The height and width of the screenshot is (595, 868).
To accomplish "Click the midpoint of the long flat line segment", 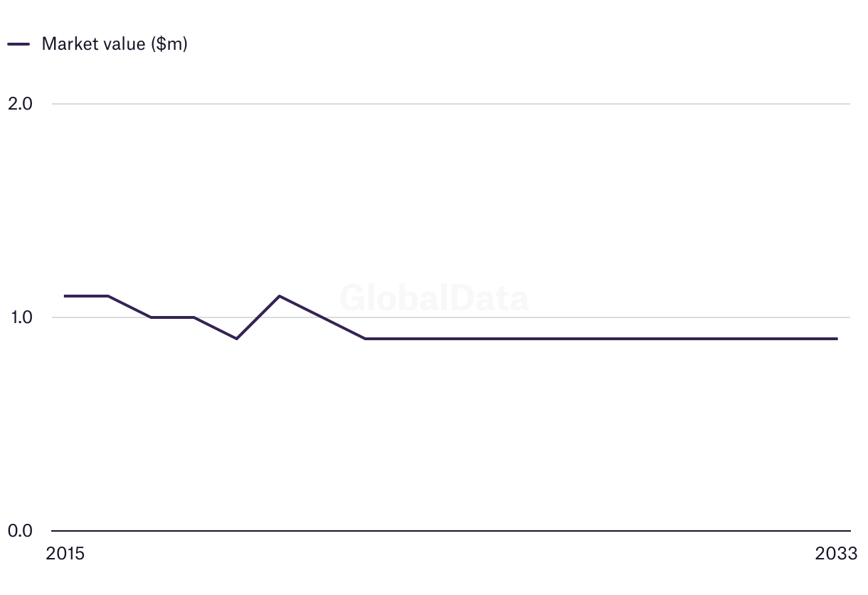I will point(601,339).
